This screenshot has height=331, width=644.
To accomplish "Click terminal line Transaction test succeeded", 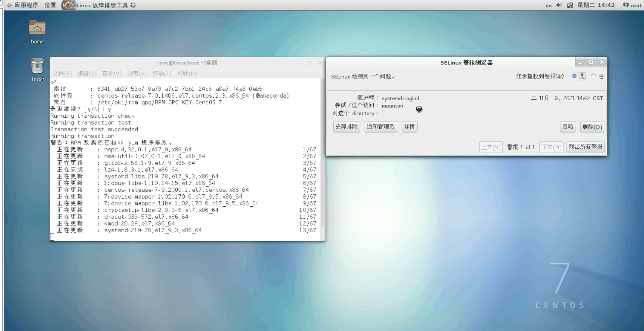I will pyautogui.click(x=94, y=129).
